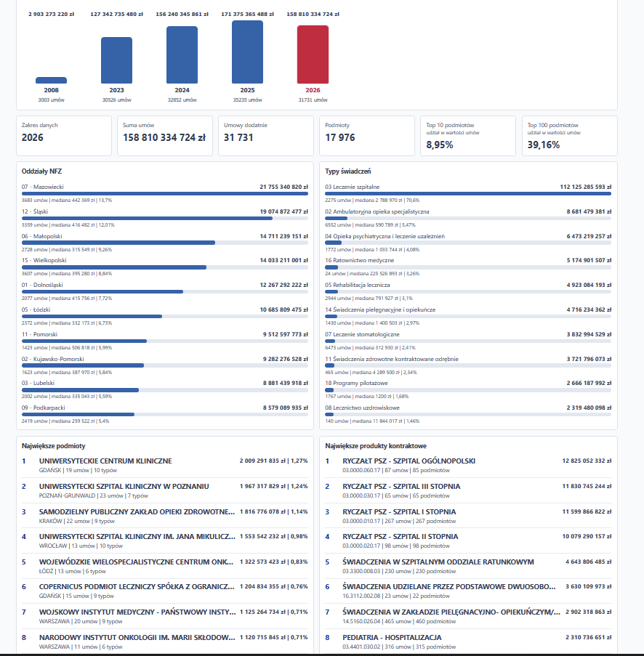
Task: Open 06 - Małopolski branch entry
Action: pyautogui.click(x=164, y=243)
